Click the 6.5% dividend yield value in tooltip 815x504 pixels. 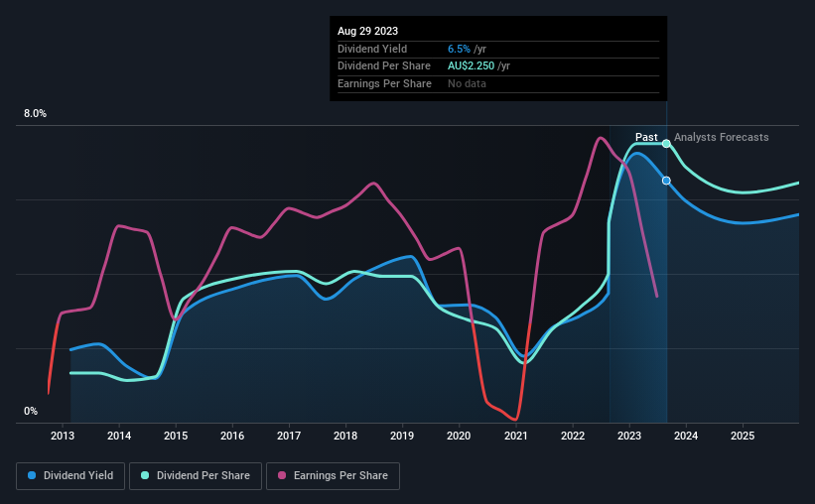459,49
